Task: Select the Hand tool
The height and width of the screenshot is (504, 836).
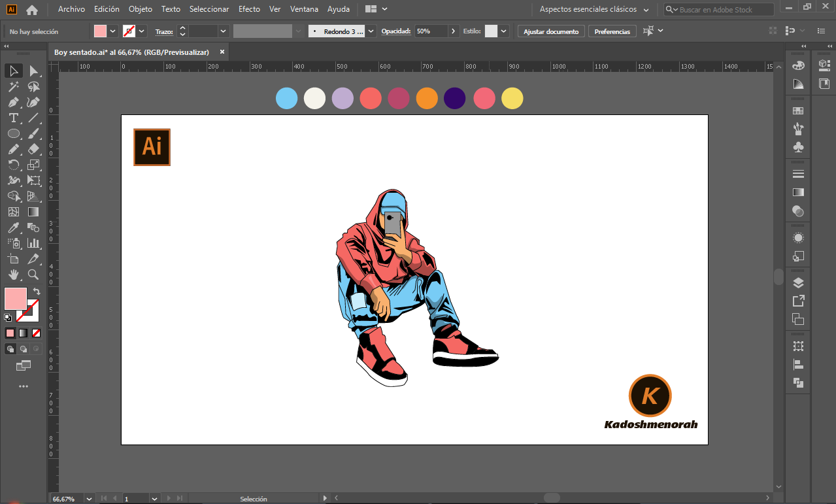Action: click(x=14, y=275)
